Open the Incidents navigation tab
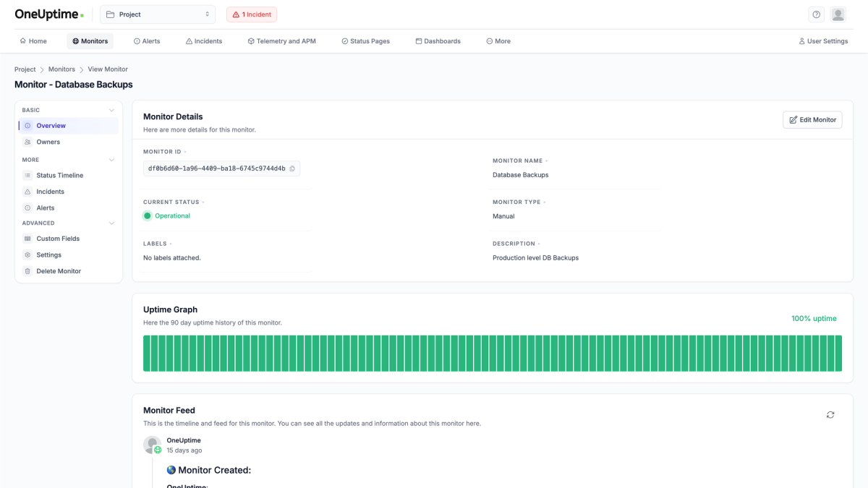 point(204,41)
